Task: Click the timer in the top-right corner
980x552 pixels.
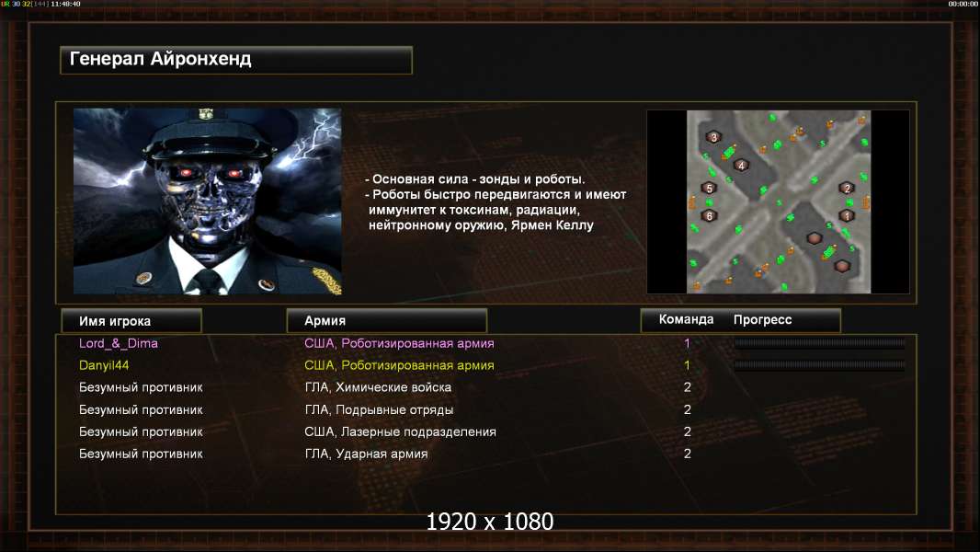Action: (963, 4)
